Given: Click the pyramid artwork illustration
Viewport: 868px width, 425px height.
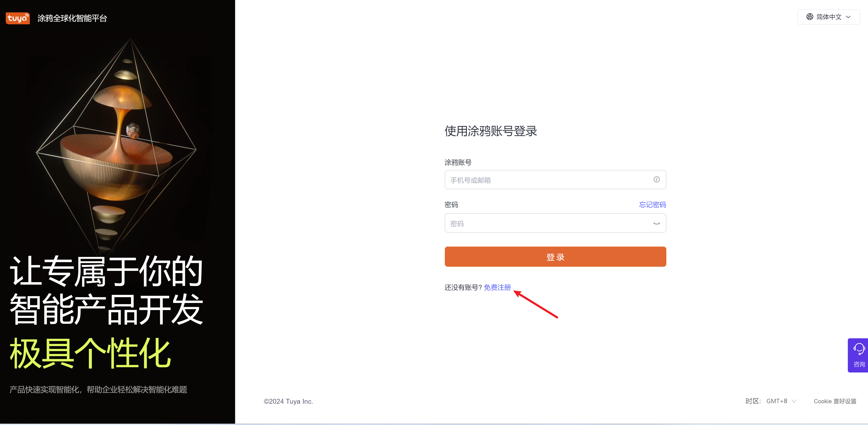Looking at the screenshot, I should (116, 145).
